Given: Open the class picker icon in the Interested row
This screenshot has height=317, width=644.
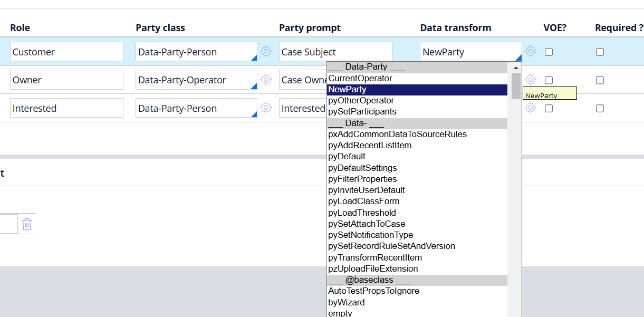Looking at the screenshot, I should (266, 108).
